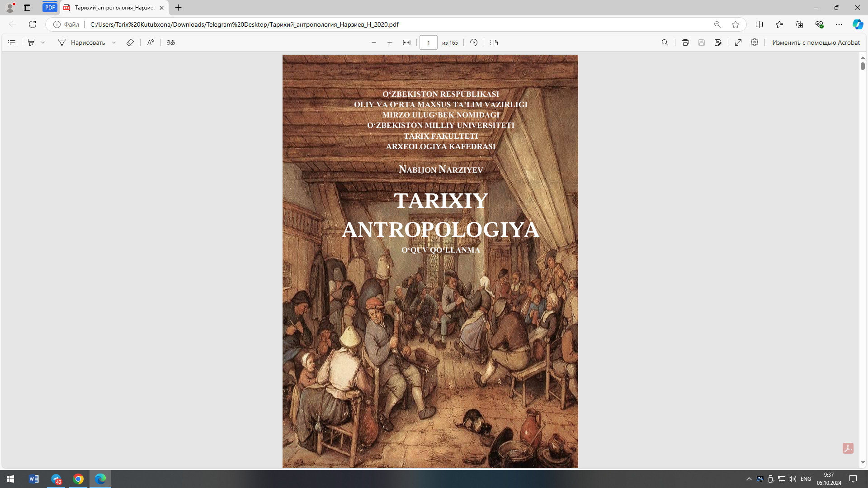Click the vertical scrollbar thumb
The width and height of the screenshot is (868, 488).
[x=863, y=66]
